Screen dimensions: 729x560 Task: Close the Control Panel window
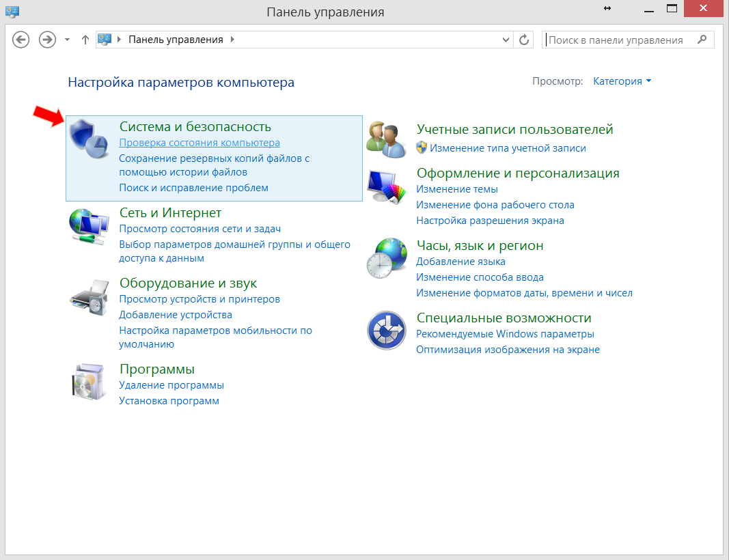pos(704,8)
